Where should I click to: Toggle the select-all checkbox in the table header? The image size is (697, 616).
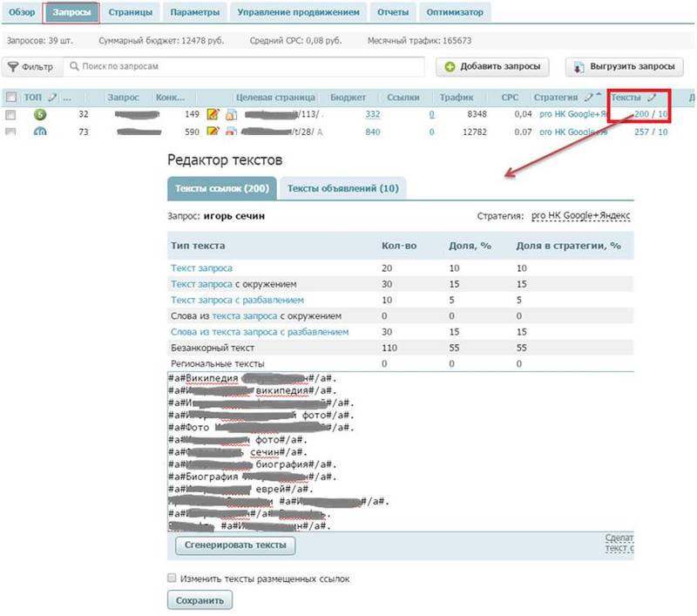(10, 98)
